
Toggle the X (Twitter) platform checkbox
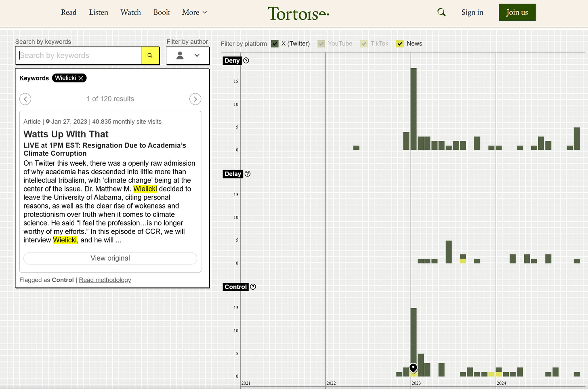275,44
